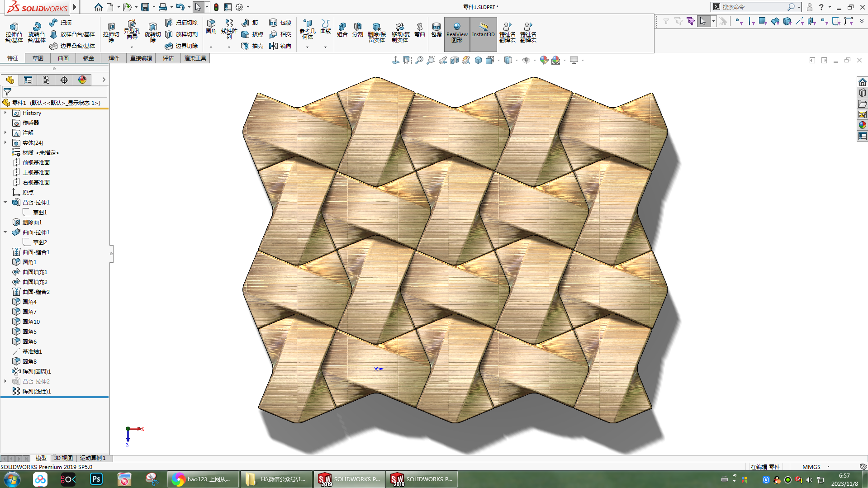Open the hao123 browser taskbar button
Image resolution: width=868 pixels, height=488 pixels.
click(x=203, y=479)
